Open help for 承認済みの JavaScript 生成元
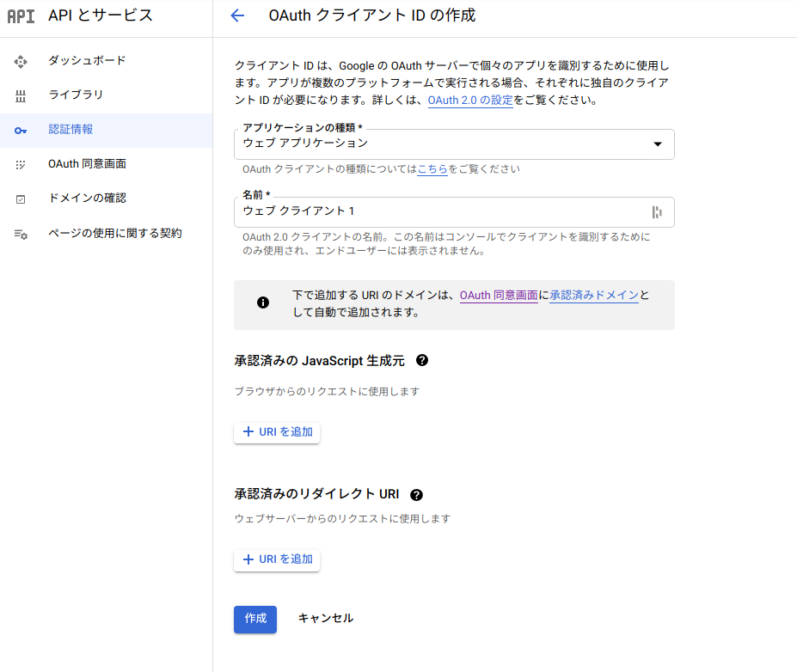Viewport: 797px width, 672px height. coord(421,360)
